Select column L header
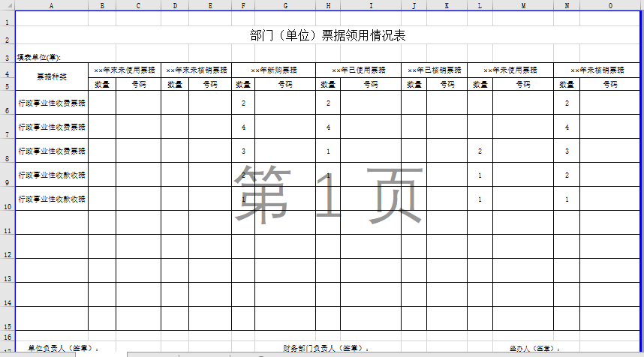The width and height of the screenshot is (644, 357). point(480,5)
